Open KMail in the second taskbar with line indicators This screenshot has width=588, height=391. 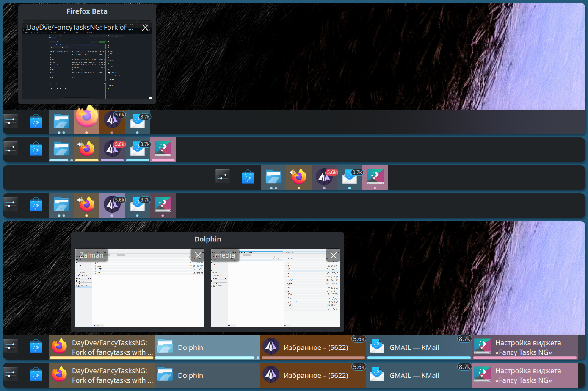tap(138, 150)
